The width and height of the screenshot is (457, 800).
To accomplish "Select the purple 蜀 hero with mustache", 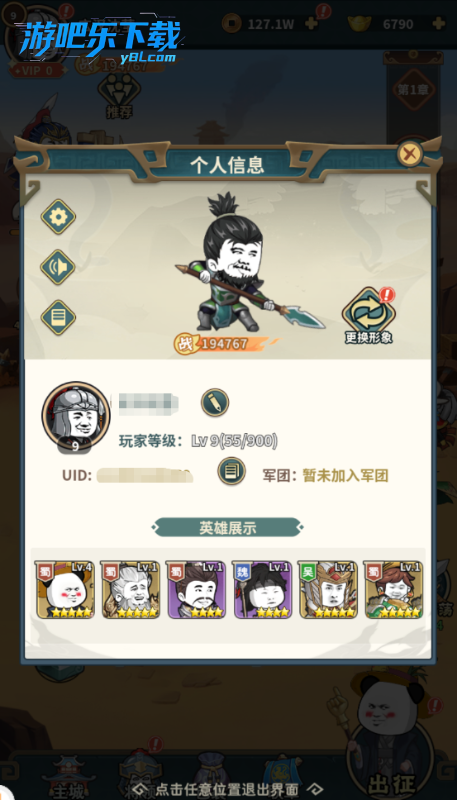I will click(196, 590).
